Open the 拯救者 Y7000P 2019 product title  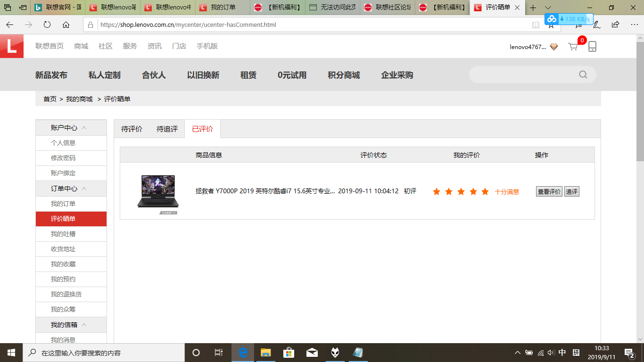pyautogui.click(x=265, y=191)
